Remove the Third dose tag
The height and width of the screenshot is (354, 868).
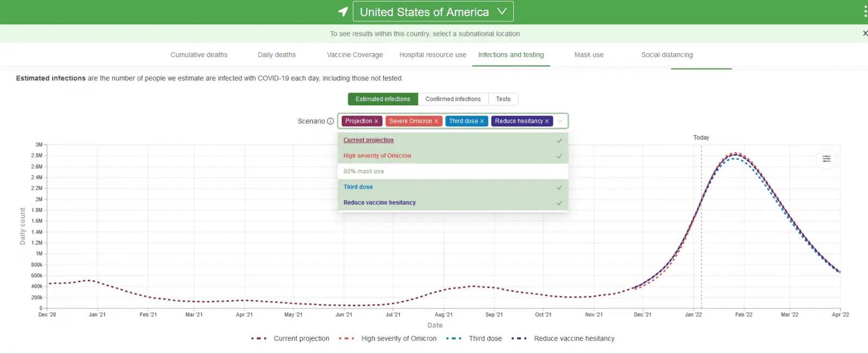click(x=482, y=121)
